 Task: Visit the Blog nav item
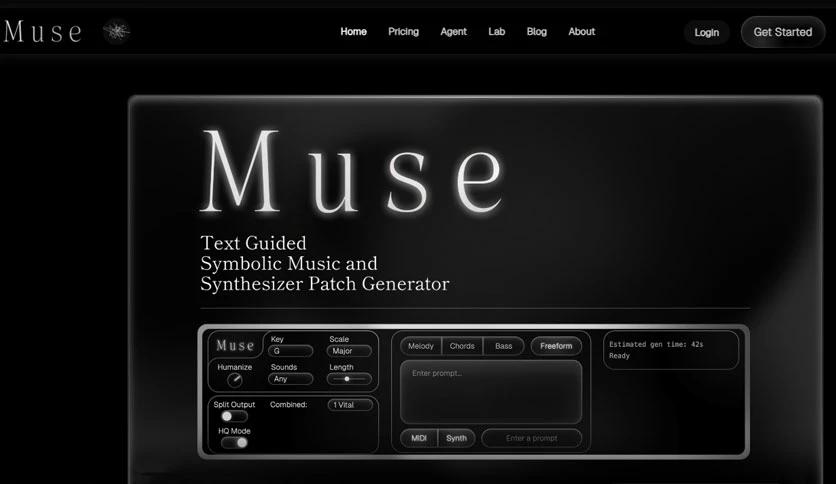click(537, 31)
